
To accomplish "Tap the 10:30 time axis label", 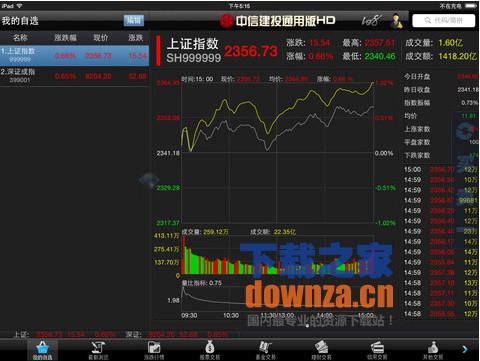I will tap(231, 315).
